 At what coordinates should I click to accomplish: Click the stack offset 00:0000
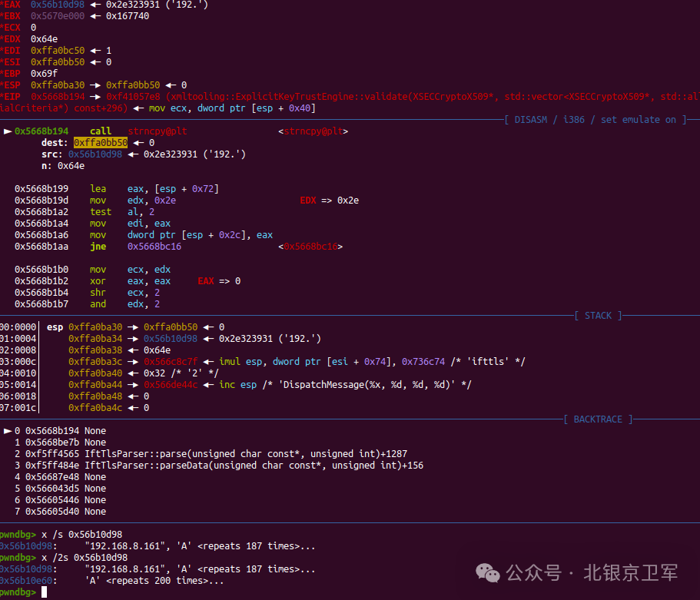pos(18,327)
